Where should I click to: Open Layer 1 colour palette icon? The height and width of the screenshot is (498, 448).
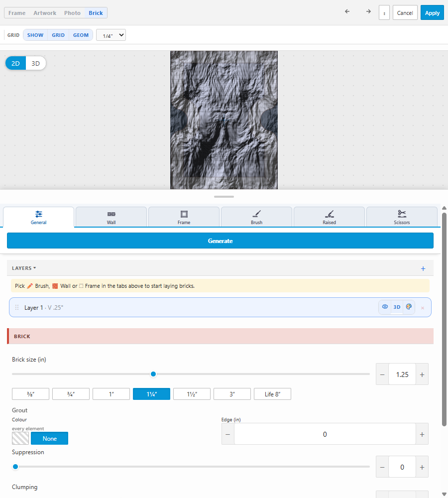click(409, 307)
